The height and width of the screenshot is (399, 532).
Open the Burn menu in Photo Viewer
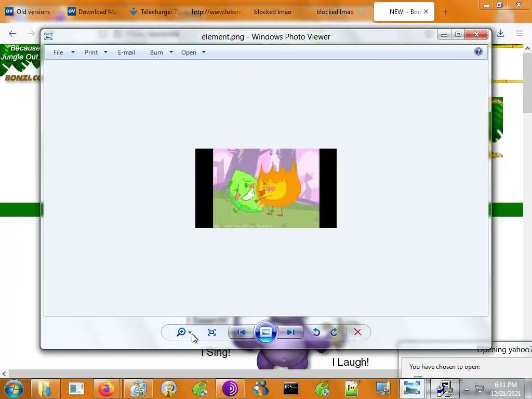[156, 52]
